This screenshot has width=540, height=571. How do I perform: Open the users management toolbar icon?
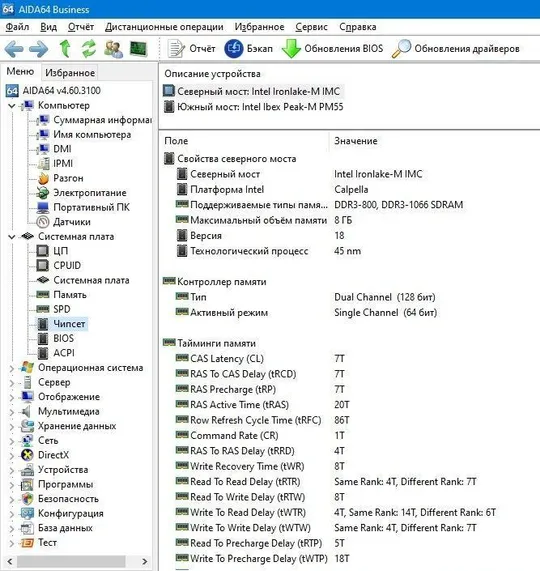click(113, 49)
